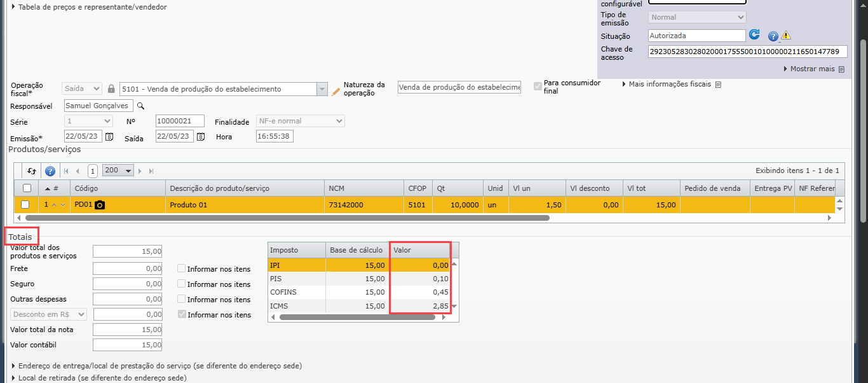Click Frete value field
Screen dimensions: 868x383
127,268
